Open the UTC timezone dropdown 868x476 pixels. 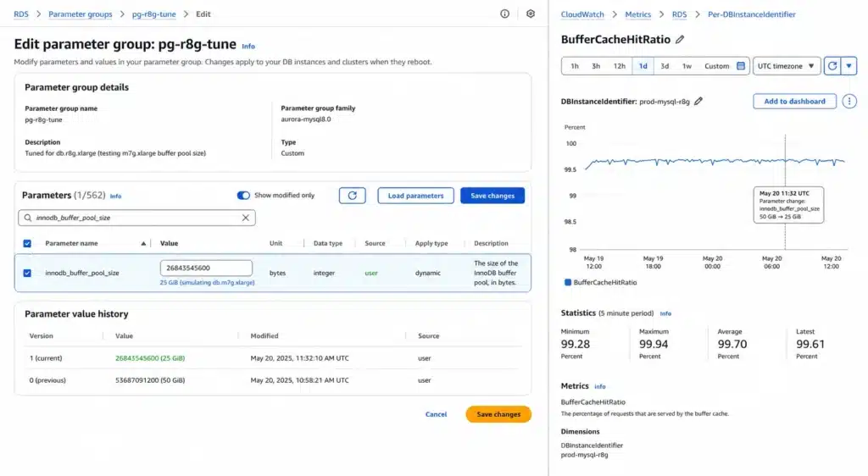(x=786, y=66)
